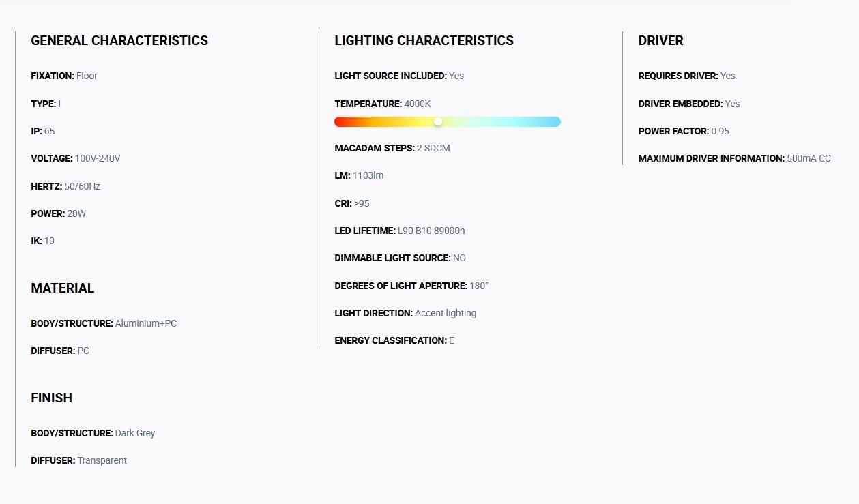
Task: Click the 100V-240V voltage value
Action: [98, 158]
